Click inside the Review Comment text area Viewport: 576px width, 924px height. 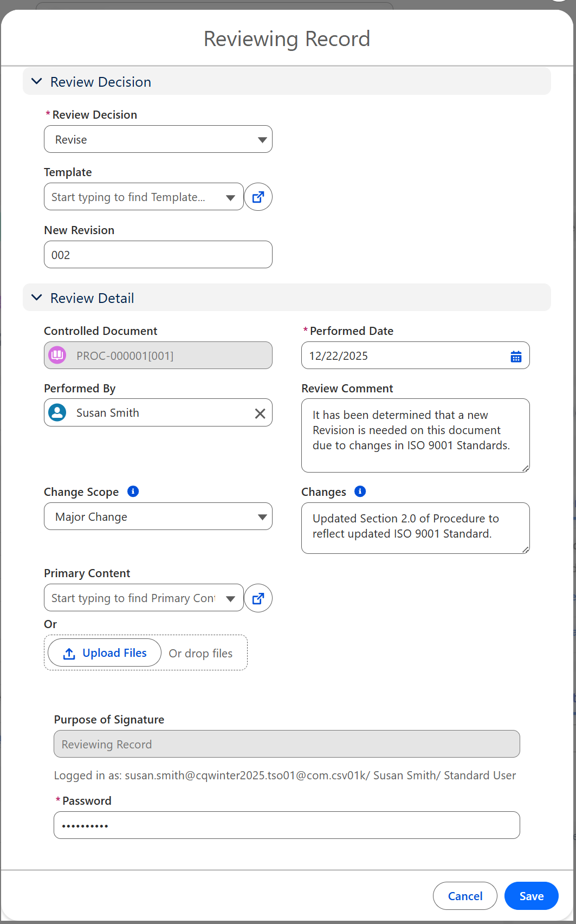[x=415, y=435]
